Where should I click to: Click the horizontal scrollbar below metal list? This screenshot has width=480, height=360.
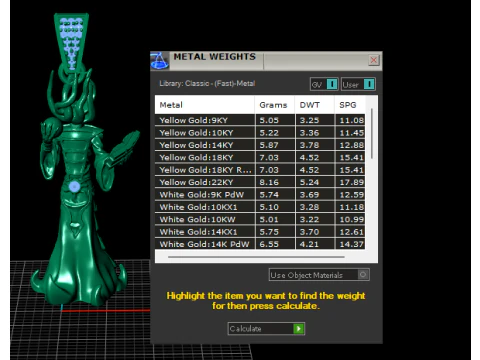coord(256,257)
